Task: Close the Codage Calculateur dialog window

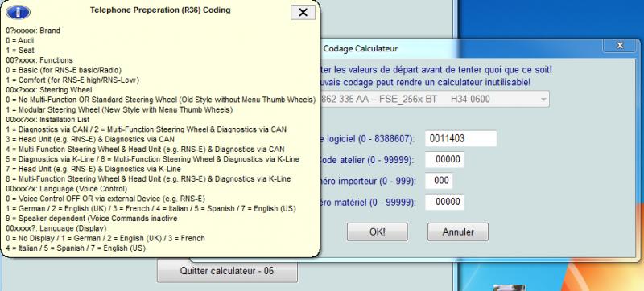Action: (620, 45)
